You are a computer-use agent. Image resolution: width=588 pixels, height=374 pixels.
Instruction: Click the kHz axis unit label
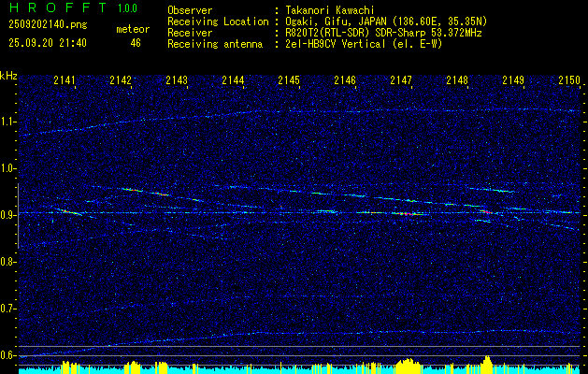[9, 76]
